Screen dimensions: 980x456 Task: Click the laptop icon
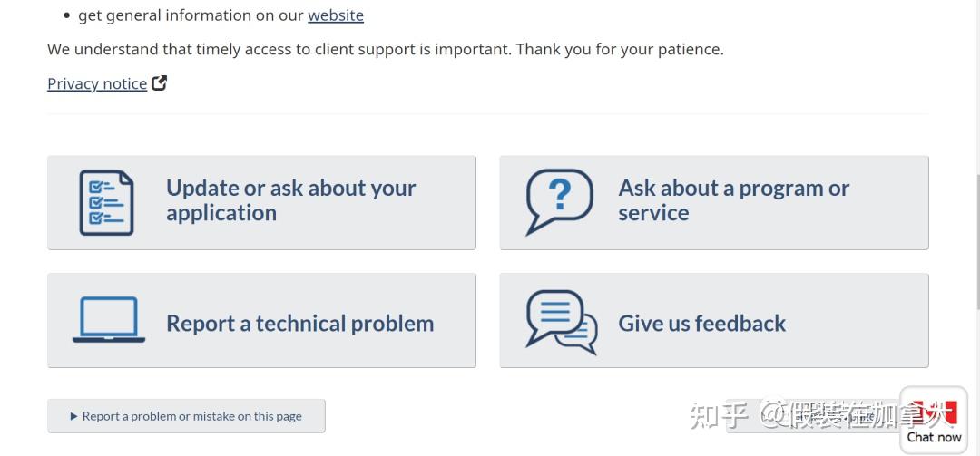(109, 320)
